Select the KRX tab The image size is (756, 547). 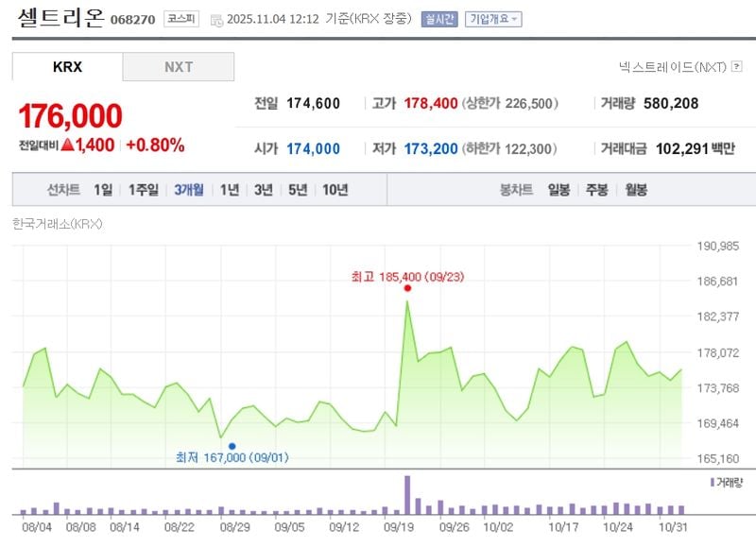[67, 67]
